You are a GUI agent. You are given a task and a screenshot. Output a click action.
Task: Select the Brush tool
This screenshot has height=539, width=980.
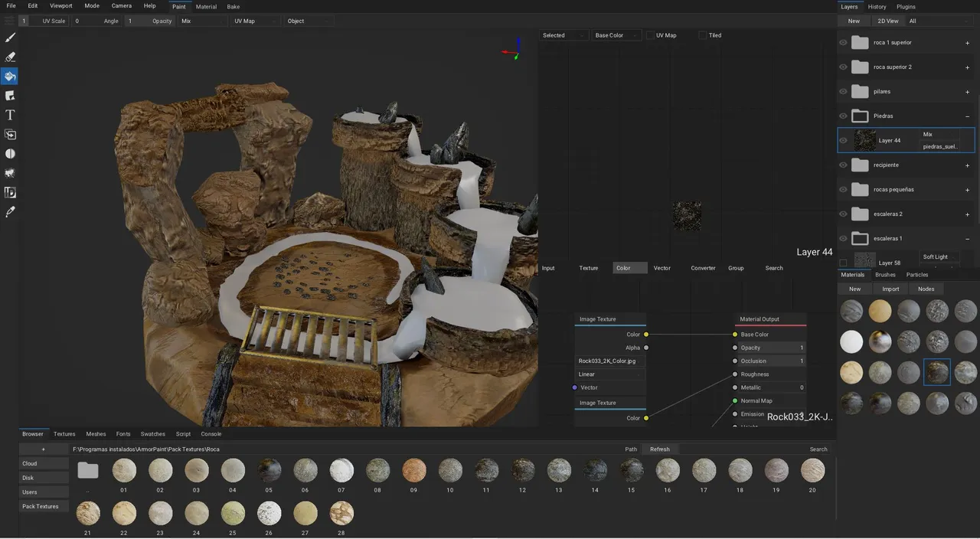tap(10, 37)
